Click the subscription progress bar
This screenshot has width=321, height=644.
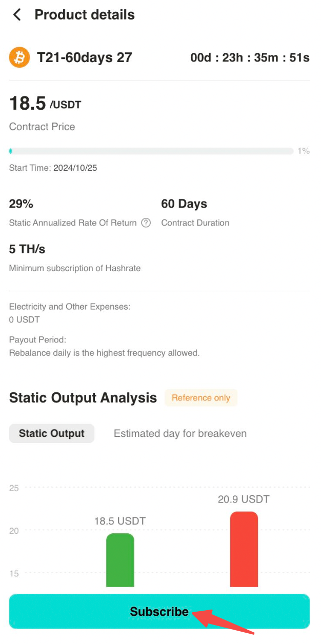tap(151, 151)
